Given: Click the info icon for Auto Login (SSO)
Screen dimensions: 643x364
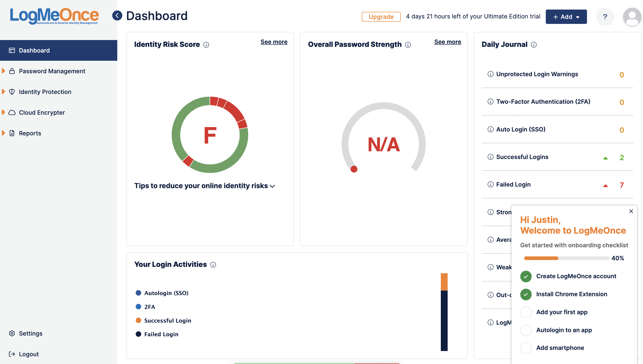Looking at the screenshot, I should (x=490, y=129).
